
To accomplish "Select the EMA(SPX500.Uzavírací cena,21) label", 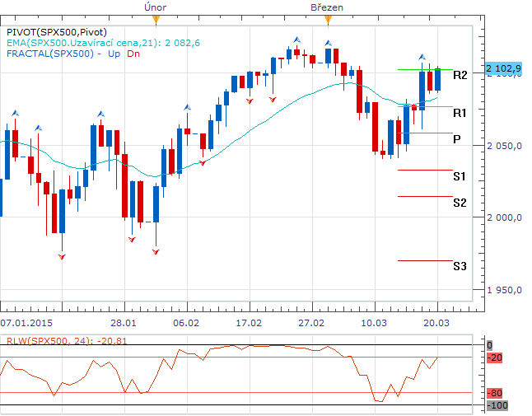I will coord(104,43).
